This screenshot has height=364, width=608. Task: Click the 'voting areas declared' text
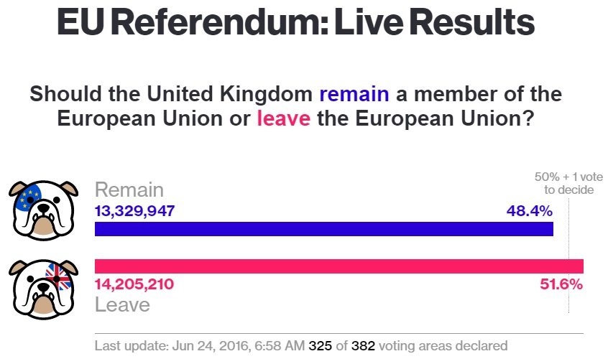click(443, 345)
